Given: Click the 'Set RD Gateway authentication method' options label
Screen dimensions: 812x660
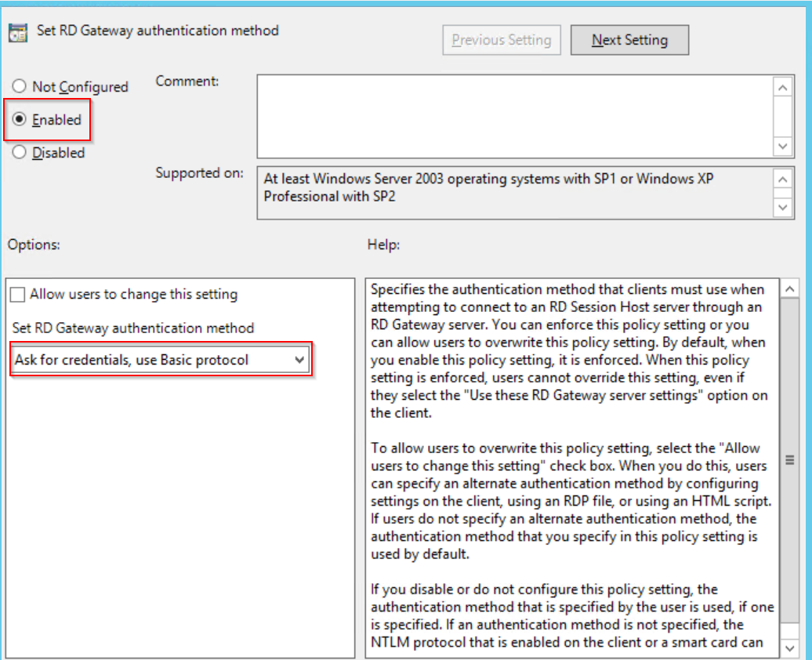Looking at the screenshot, I should (x=133, y=328).
